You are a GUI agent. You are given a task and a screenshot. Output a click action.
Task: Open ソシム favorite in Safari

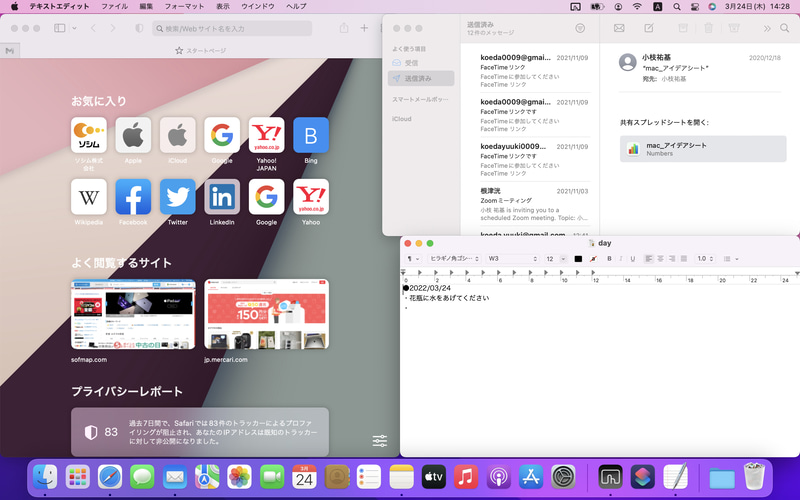pyautogui.click(x=89, y=135)
